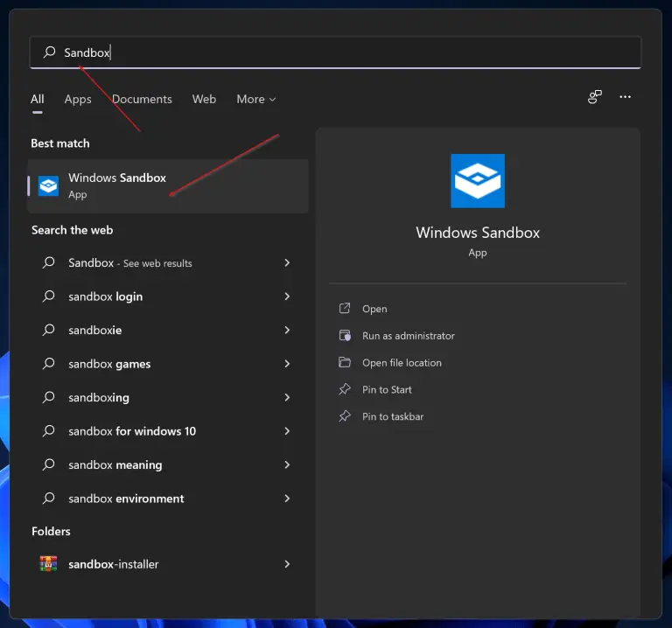Image resolution: width=672 pixels, height=628 pixels.
Task: Expand chevron next to 'sandbox for windows 10'
Action: point(287,431)
